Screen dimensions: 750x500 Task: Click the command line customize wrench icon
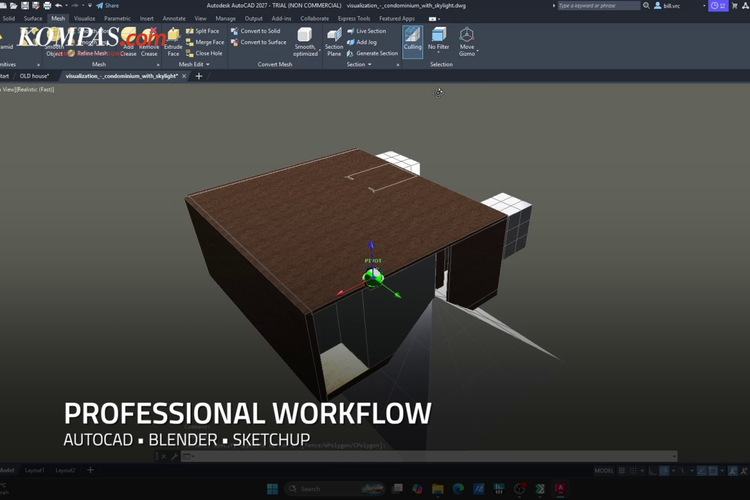click(x=175, y=456)
